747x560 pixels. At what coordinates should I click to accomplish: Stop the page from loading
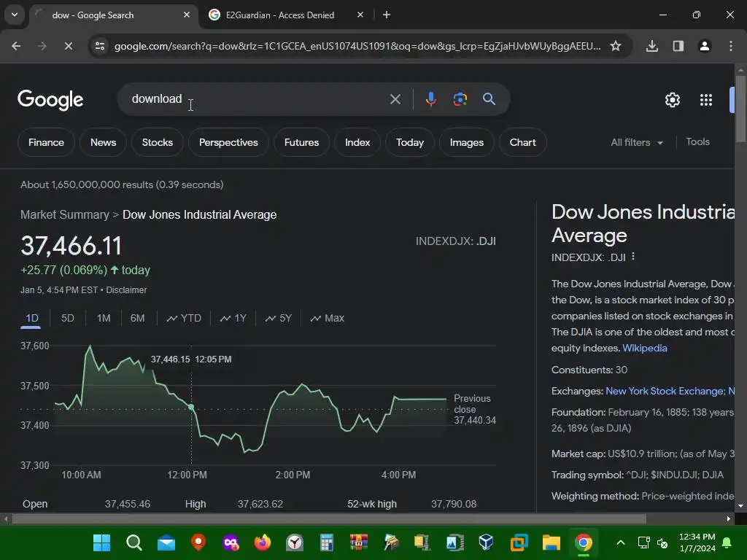click(x=68, y=46)
